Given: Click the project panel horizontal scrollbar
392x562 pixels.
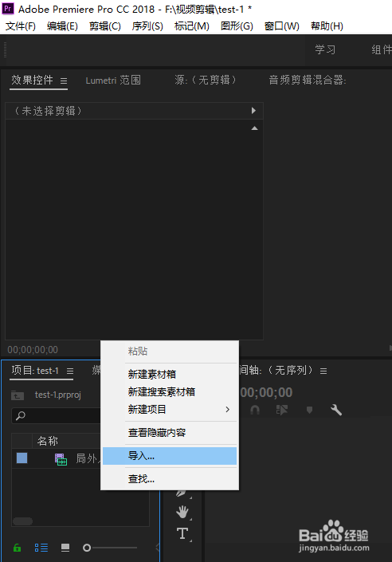Looking at the screenshot, I should (x=22, y=521).
